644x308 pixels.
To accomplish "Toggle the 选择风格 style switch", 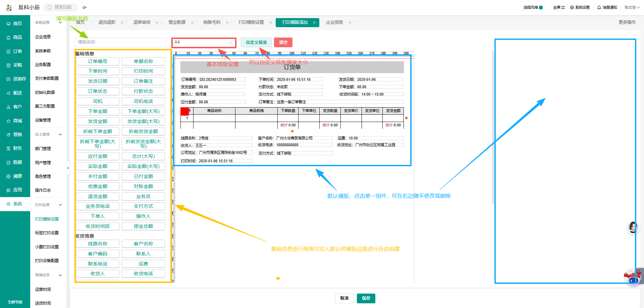I will (x=541, y=7).
